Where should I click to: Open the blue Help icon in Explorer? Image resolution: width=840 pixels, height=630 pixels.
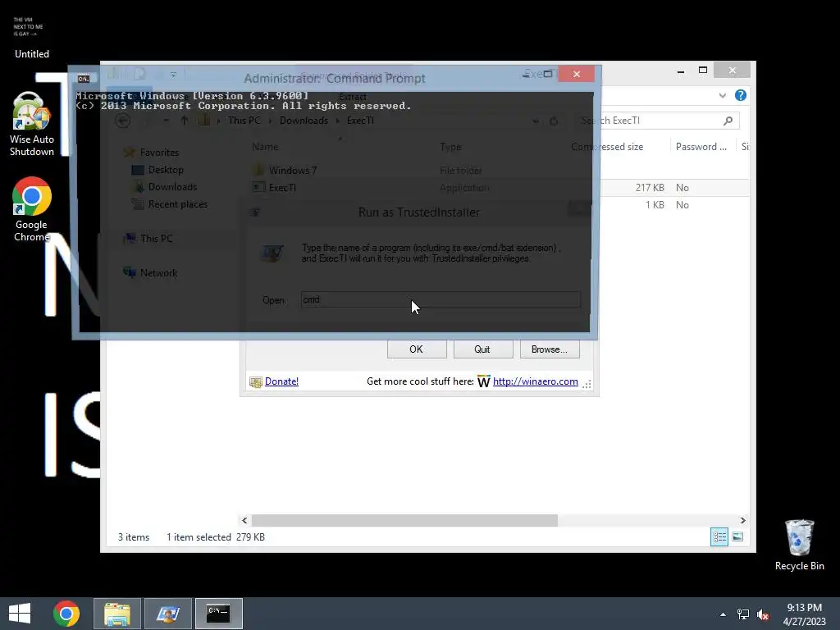tap(741, 95)
